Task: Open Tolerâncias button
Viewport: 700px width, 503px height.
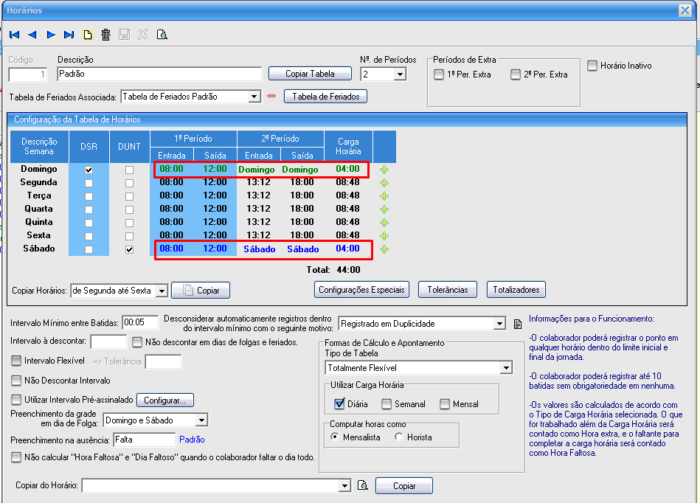Action: pyautogui.click(x=447, y=290)
